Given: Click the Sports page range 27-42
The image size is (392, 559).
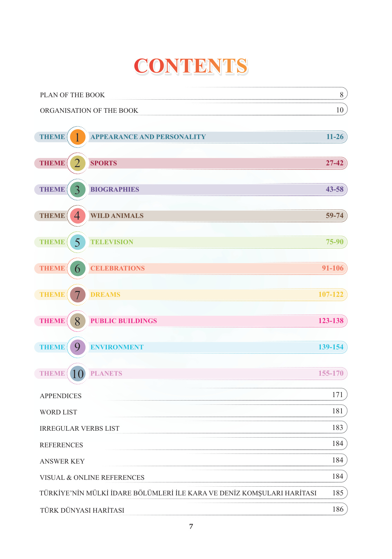Looking at the screenshot, I should pos(334,163).
